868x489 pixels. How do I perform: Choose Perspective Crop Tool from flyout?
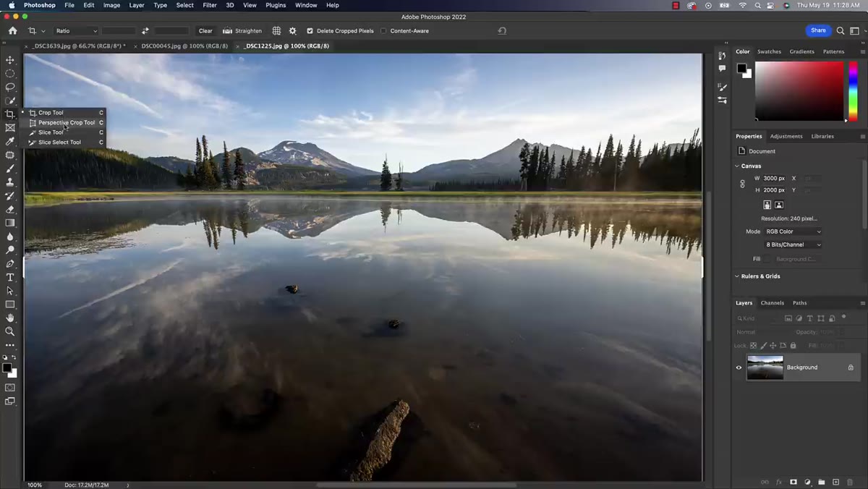(66, 122)
